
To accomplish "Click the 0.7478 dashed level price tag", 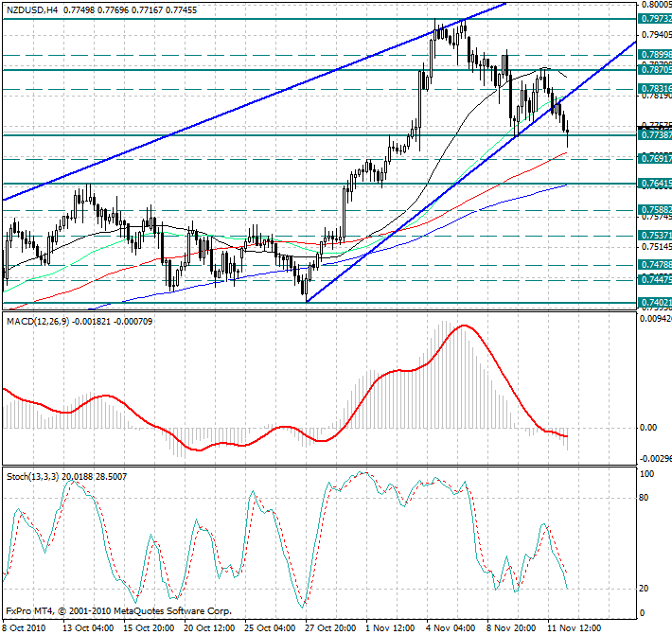I will (x=655, y=265).
